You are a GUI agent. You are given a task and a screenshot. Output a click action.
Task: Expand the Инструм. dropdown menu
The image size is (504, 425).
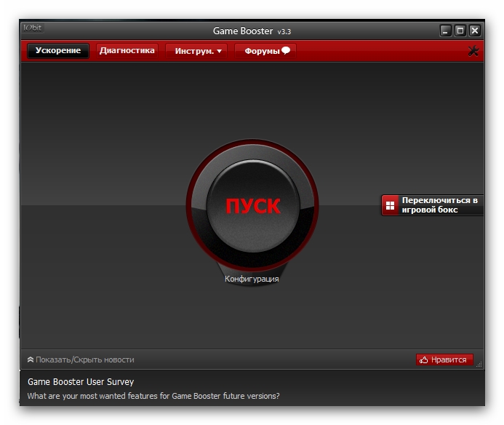(196, 51)
